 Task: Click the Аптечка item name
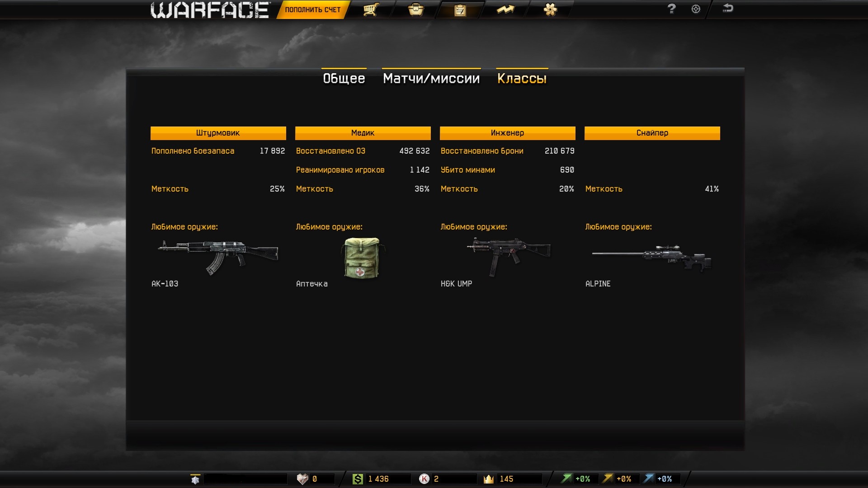point(311,284)
